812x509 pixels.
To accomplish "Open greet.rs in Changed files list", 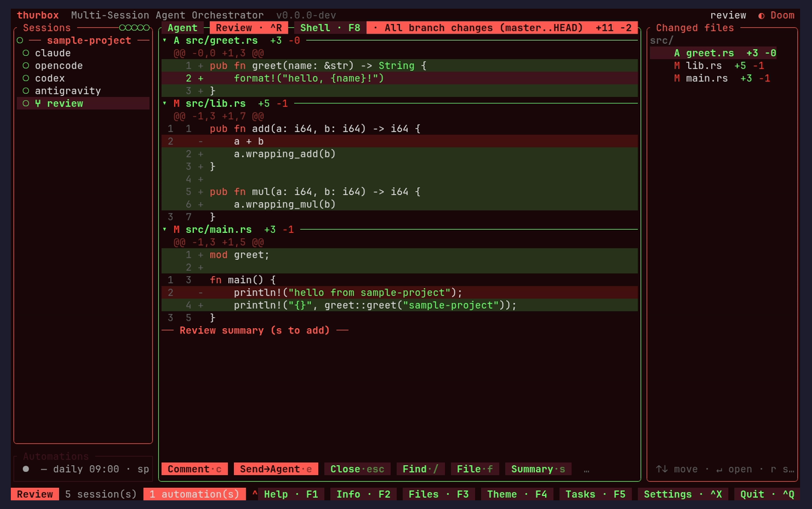I will pyautogui.click(x=713, y=53).
